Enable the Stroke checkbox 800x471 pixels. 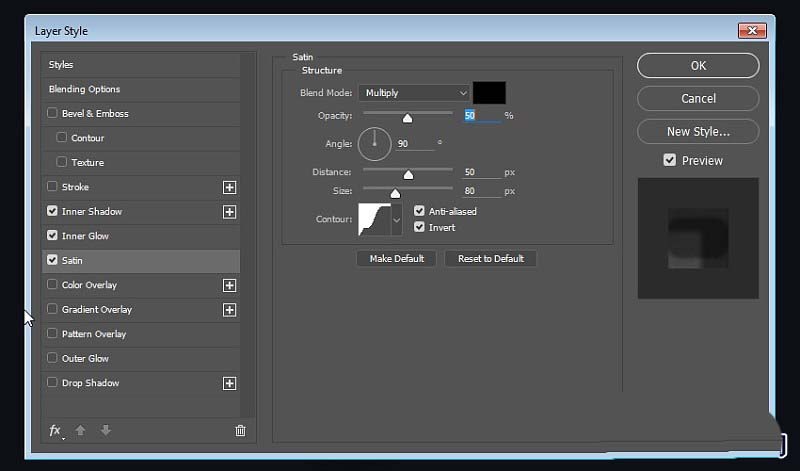pyautogui.click(x=52, y=186)
